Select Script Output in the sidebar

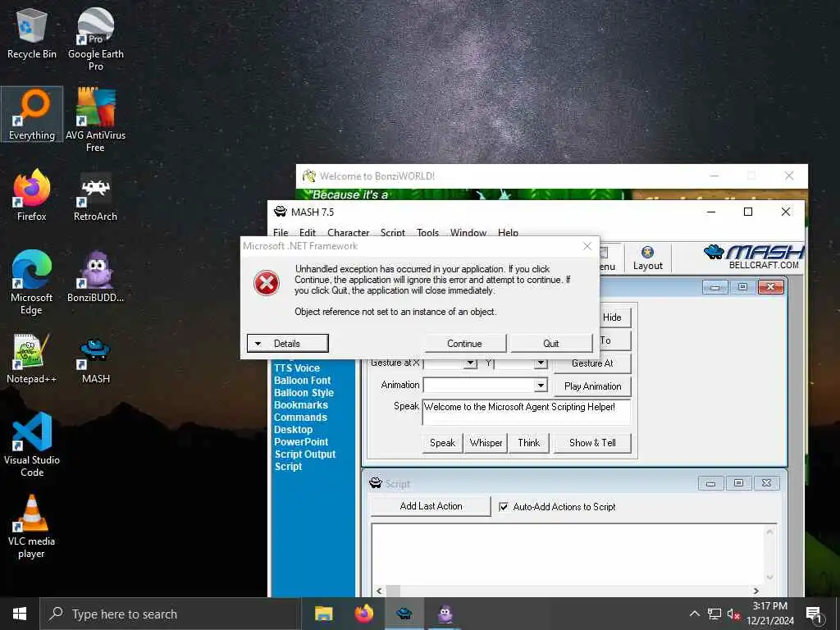click(305, 454)
